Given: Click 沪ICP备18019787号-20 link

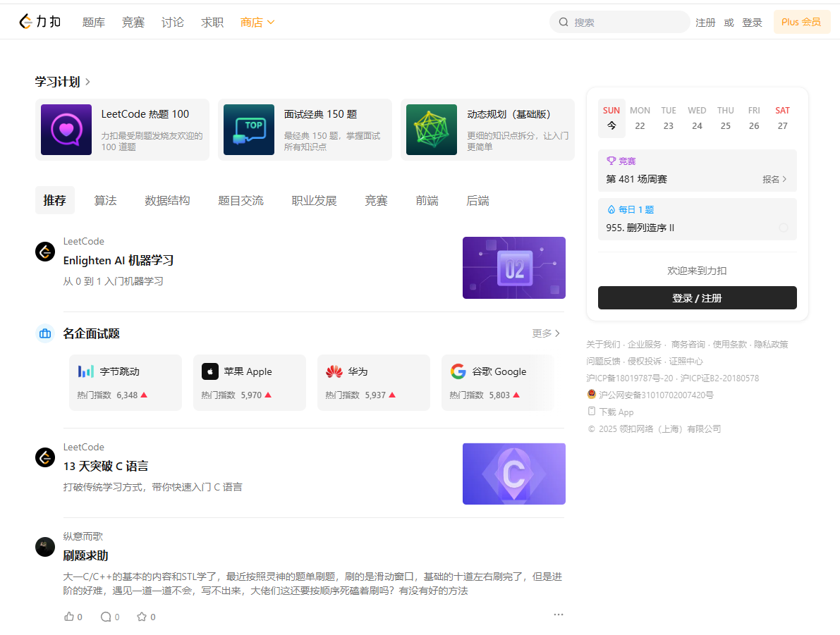Looking at the screenshot, I should (629, 378).
